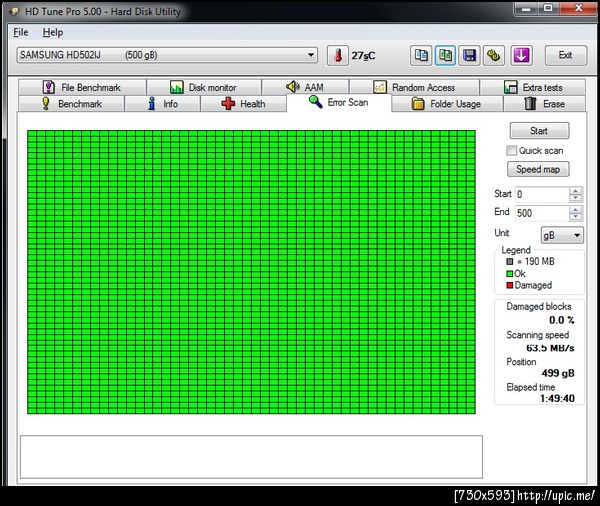Click the Speed map button
The image size is (600, 506).
pos(538,169)
